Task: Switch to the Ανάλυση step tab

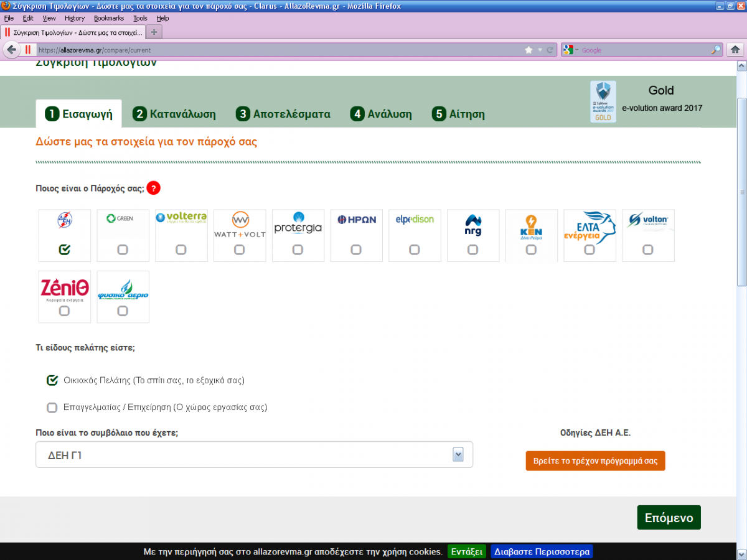Action: pos(381,114)
